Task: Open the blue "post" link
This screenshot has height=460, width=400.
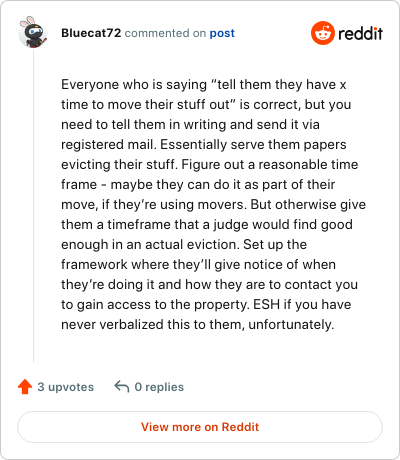Action: [222, 33]
